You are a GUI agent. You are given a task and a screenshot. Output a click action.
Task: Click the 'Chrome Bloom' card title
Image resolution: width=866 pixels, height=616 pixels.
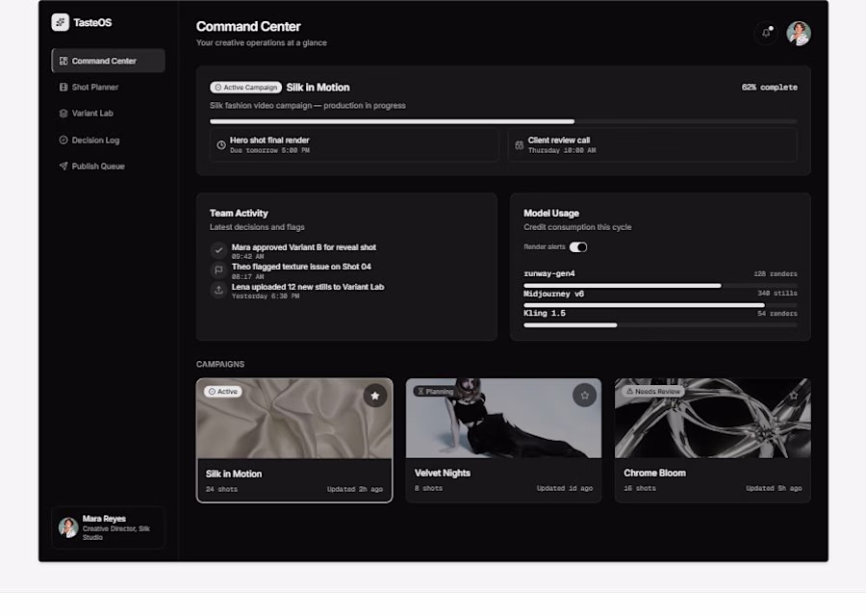[x=654, y=473]
